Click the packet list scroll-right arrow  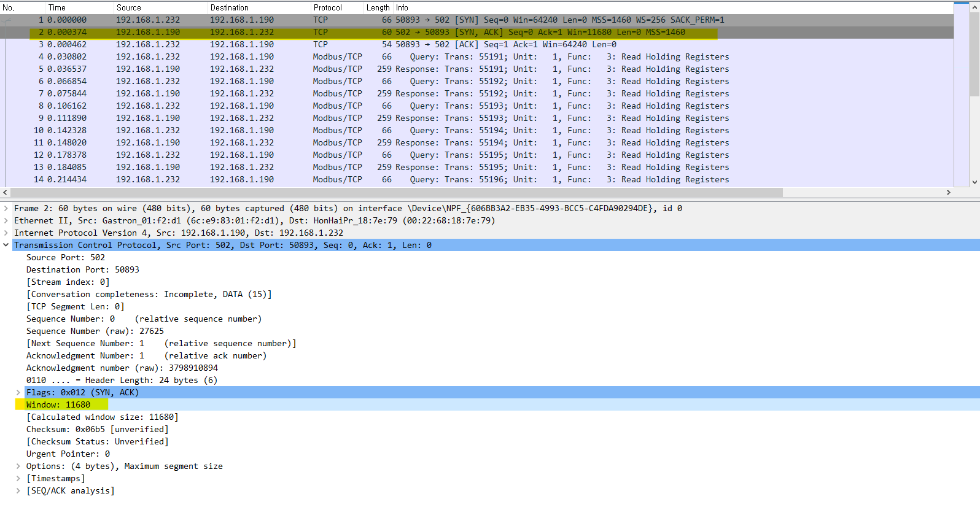pyautogui.click(x=949, y=192)
